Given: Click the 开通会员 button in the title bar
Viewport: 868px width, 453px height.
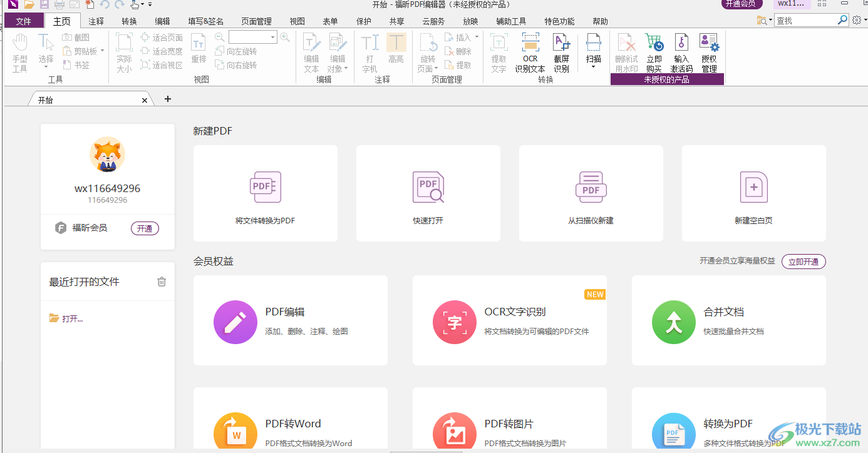Looking at the screenshot, I should coord(742,4).
